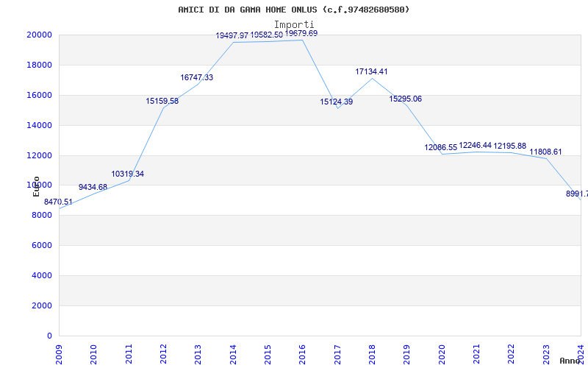Click the Euro y-axis label
Image resolution: width=588 pixels, height=368 pixels.
tap(36, 186)
